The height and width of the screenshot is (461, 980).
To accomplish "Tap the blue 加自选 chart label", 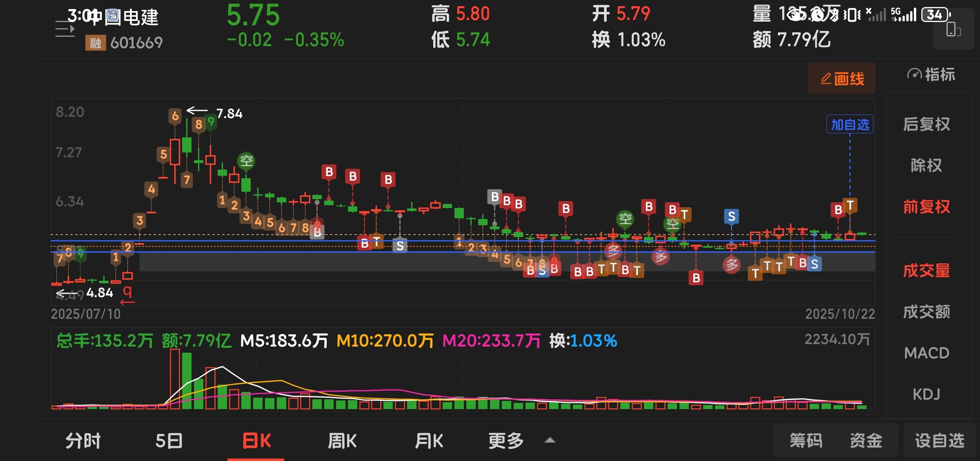I will tap(850, 125).
